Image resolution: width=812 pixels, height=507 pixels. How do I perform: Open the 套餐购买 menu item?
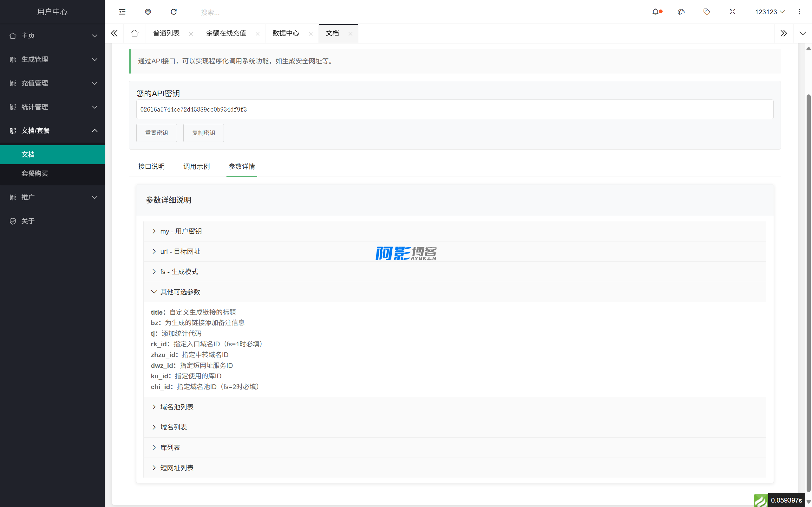point(35,173)
